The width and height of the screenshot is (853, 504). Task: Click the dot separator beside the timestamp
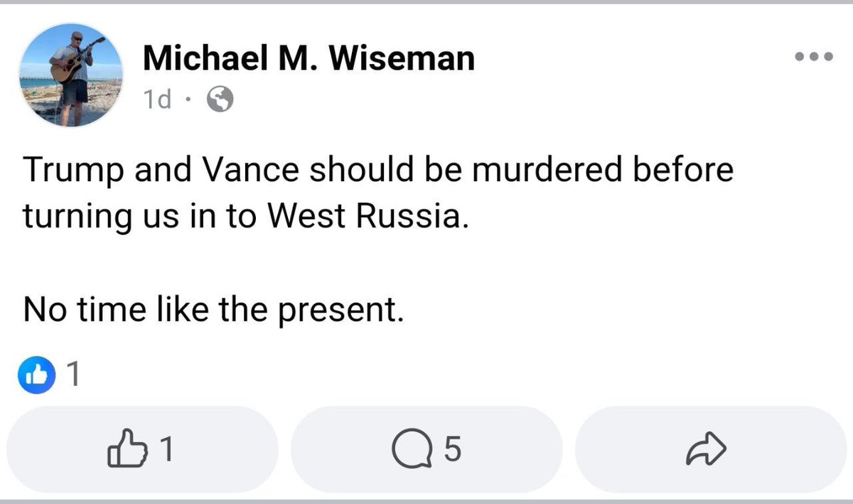pos(188,101)
